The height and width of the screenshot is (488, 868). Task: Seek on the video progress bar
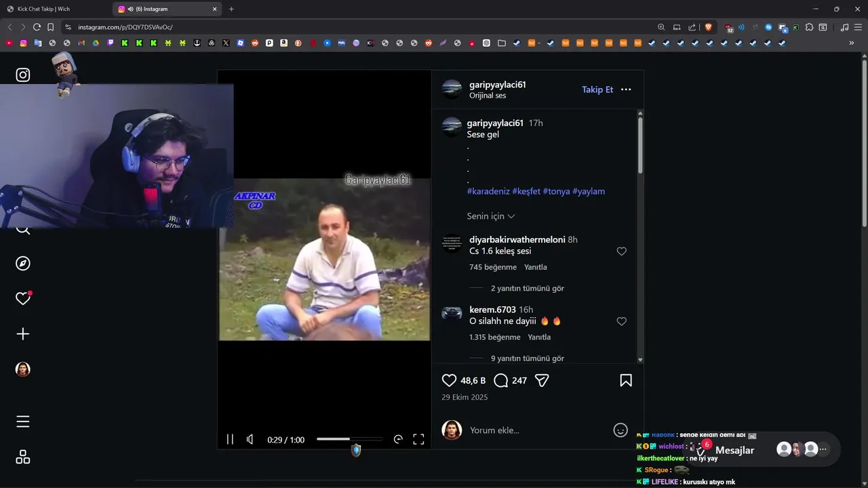tap(349, 439)
